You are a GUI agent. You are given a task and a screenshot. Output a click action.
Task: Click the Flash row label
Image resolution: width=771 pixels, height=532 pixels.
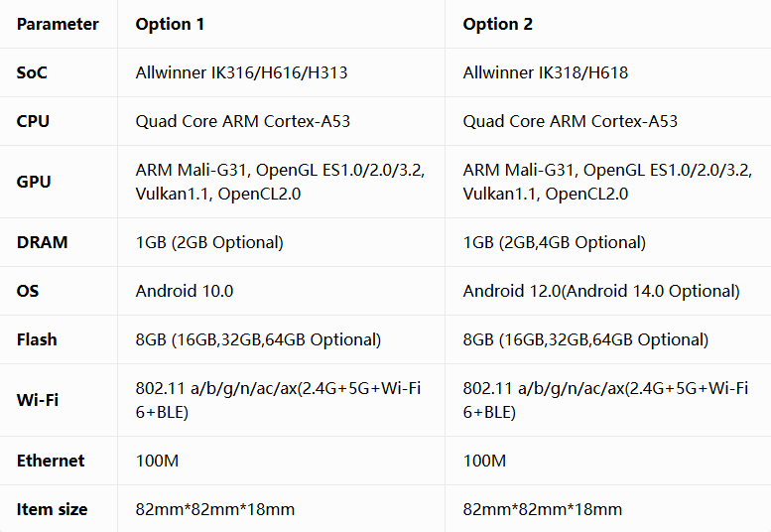click(37, 339)
